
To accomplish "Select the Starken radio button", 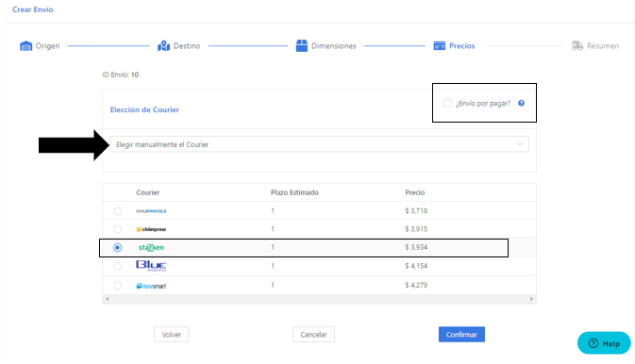I will (x=117, y=247).
